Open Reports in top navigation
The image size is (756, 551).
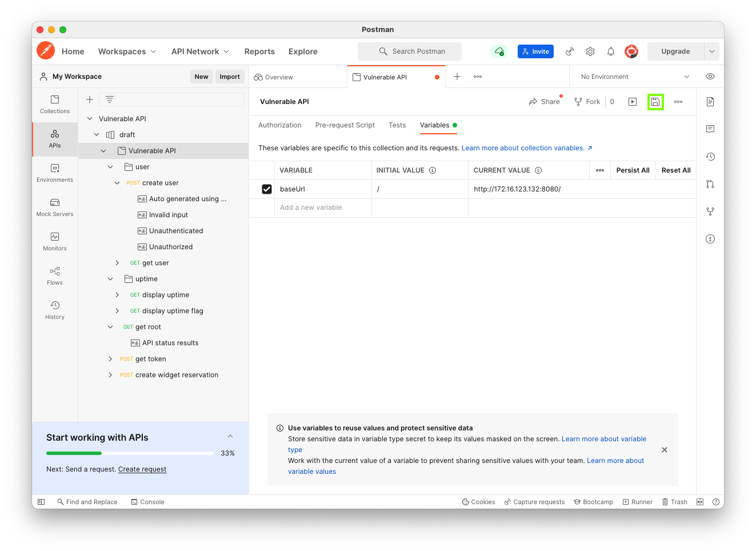259,51
